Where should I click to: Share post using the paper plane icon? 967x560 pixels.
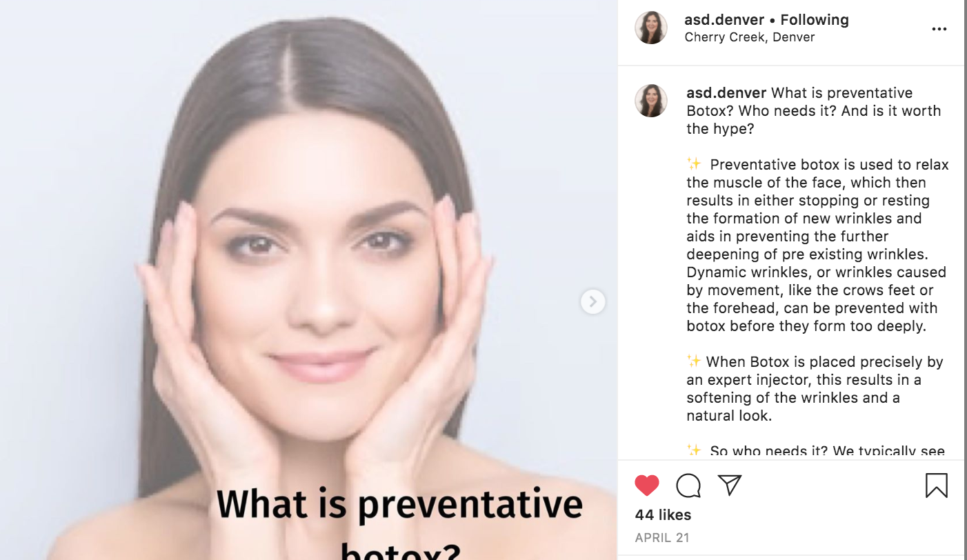click(x=729, y=485)
